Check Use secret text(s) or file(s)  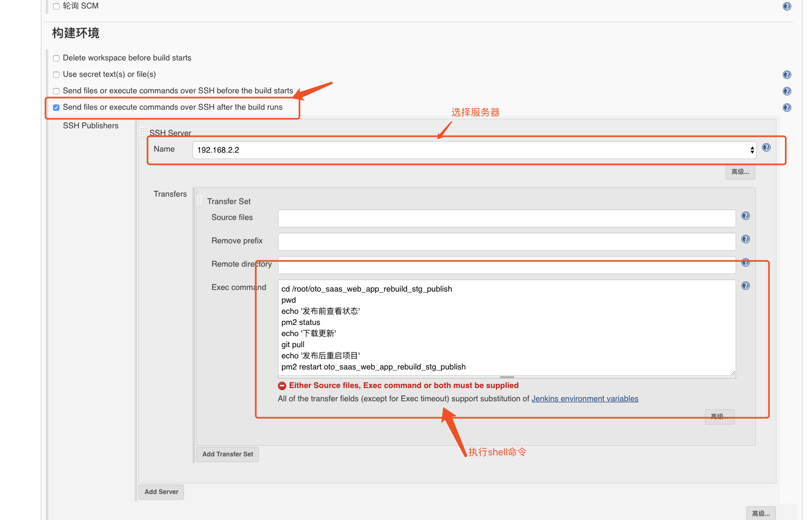[56, 74]
